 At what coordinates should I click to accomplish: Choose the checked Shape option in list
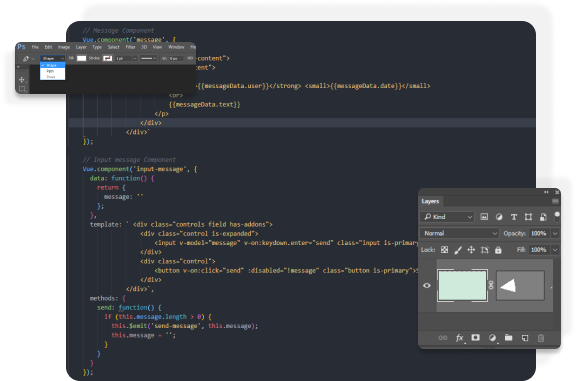[53, 65]
